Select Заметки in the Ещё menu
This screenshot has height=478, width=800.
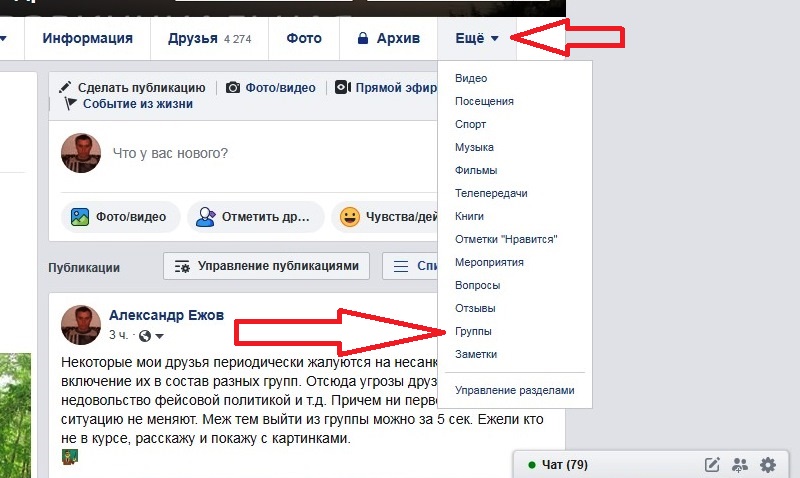[476, 354]
